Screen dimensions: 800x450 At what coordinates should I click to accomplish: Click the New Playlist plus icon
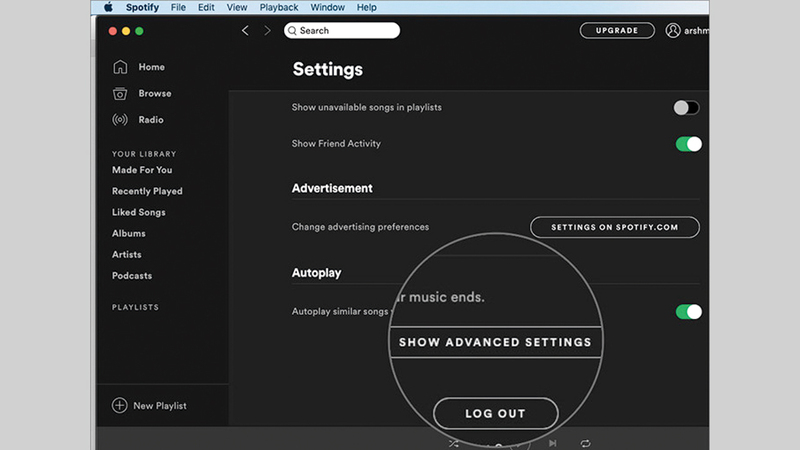tap(120, 406)
